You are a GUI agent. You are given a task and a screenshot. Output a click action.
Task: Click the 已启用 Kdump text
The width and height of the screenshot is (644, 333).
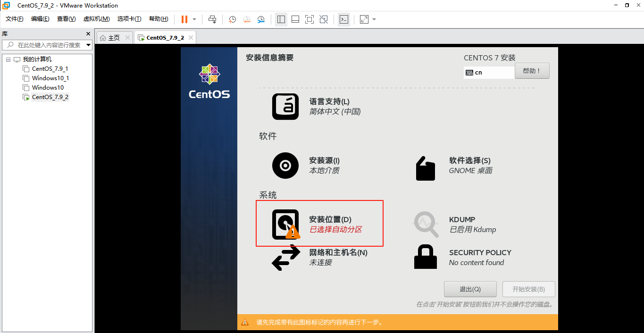pyautogui.click(x=473, y=230)
